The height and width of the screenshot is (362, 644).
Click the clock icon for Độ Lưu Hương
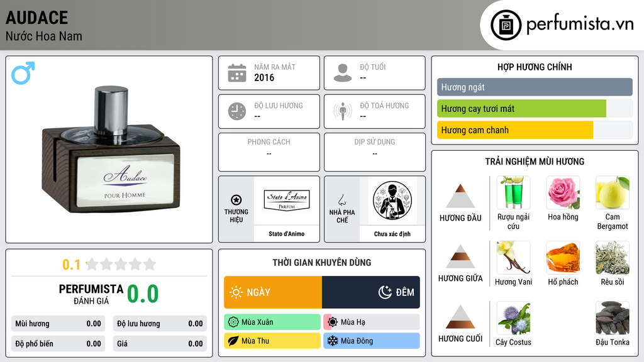click(x=237, y=111)
